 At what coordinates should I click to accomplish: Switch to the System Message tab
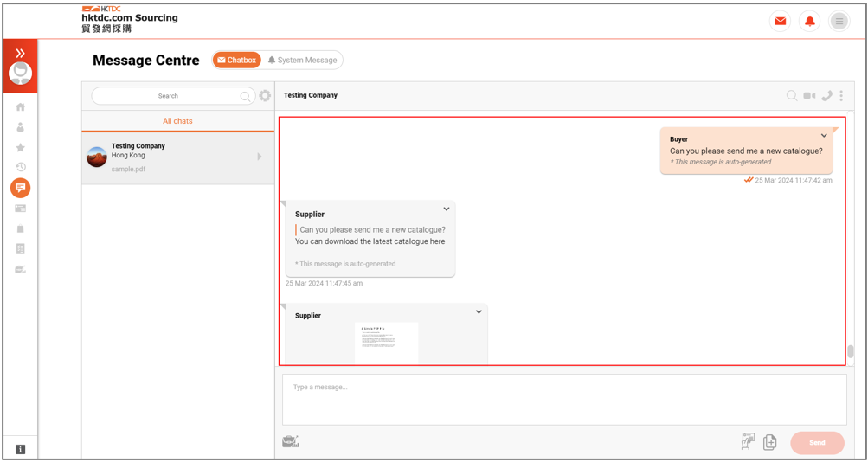click(x=302, y=61)
